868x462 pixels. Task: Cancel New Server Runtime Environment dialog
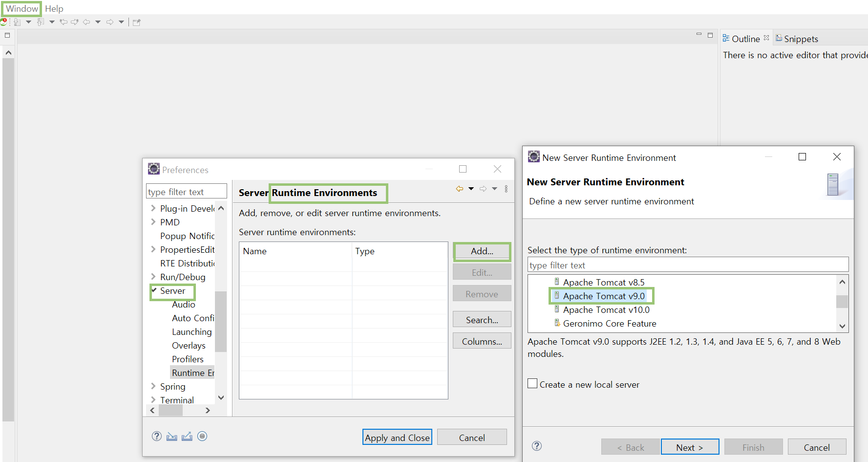817,447
